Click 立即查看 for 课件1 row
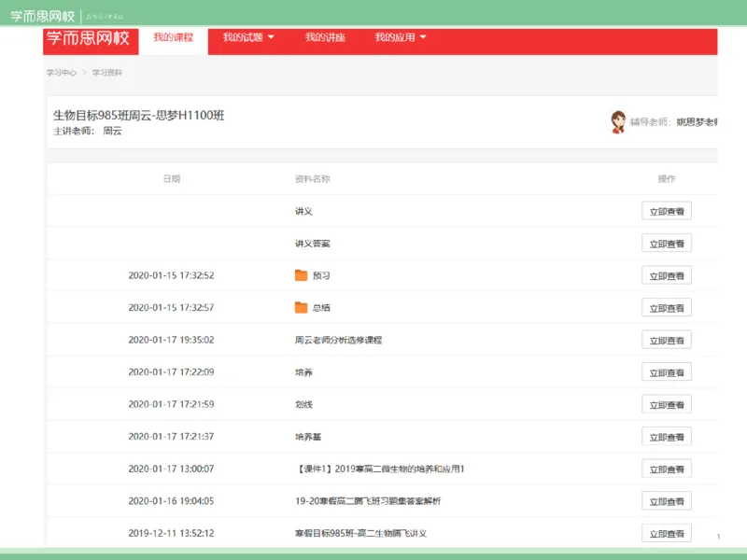747x560 pixels. pos(667,469)
